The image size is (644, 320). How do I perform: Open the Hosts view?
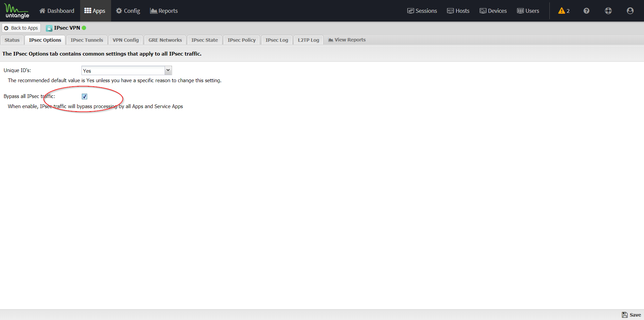[x=458, y=11]
